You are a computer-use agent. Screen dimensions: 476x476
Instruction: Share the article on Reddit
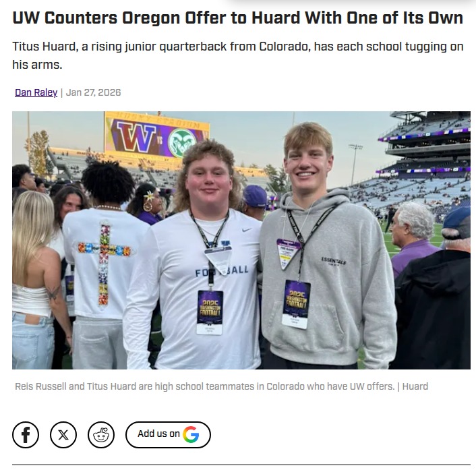coord(101,435)
